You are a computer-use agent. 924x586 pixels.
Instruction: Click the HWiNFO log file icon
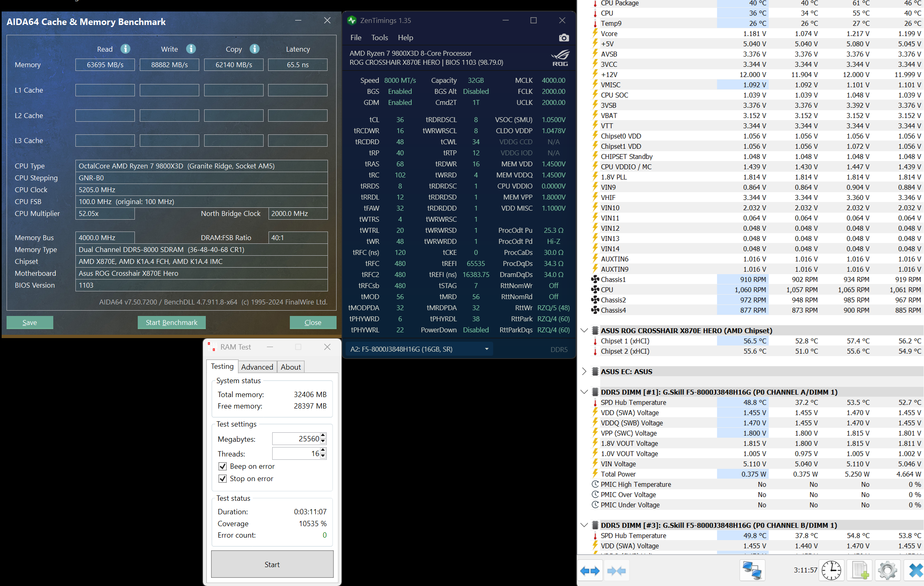pos(860,570)
